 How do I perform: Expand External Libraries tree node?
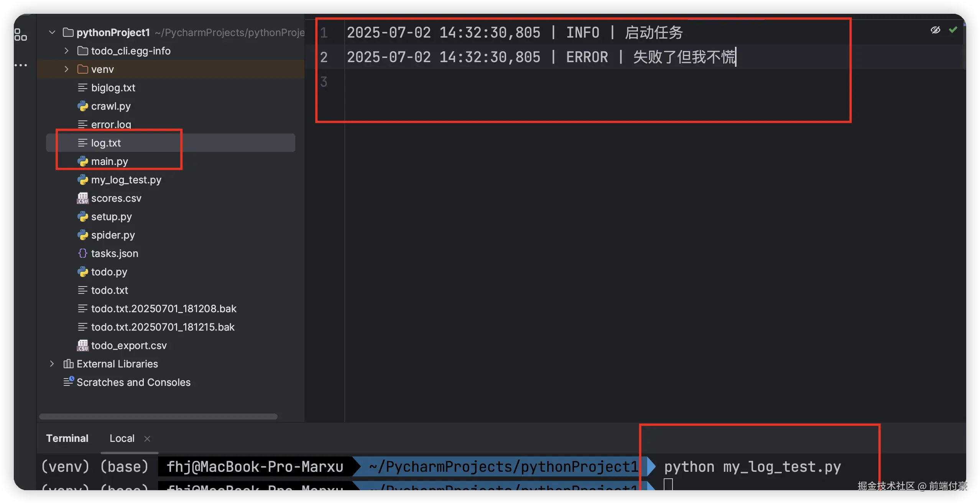pos(52,364)
